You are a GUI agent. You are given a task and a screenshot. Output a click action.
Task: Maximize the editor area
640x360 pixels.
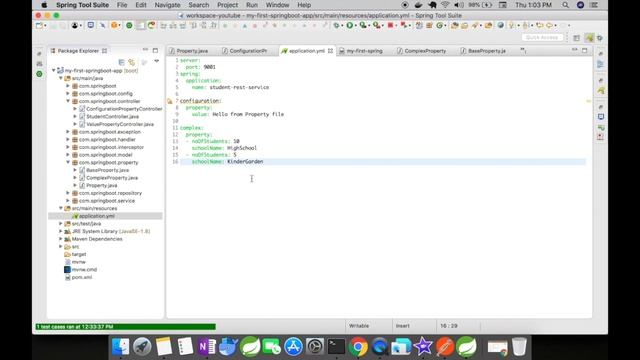tap(584, 50)
